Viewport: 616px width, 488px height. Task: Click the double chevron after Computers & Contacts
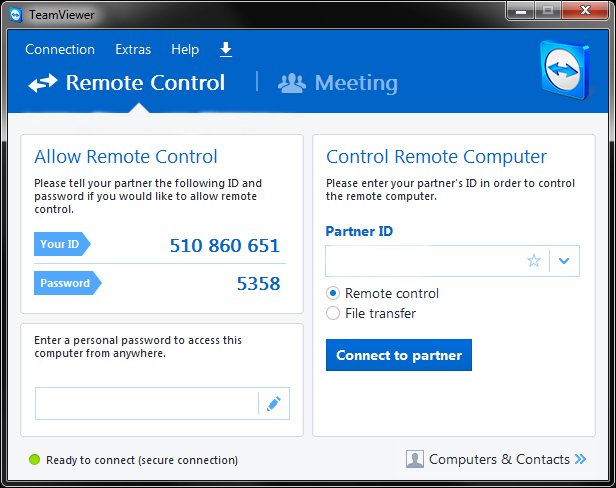[580, 459]
